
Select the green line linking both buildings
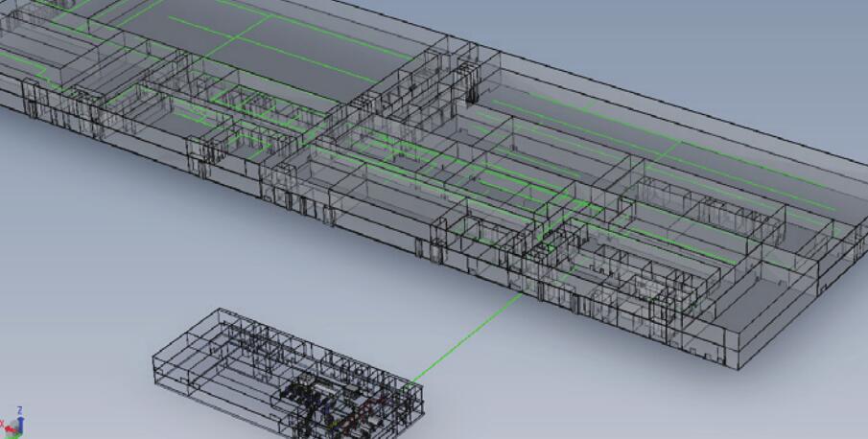tap(465, 339)
